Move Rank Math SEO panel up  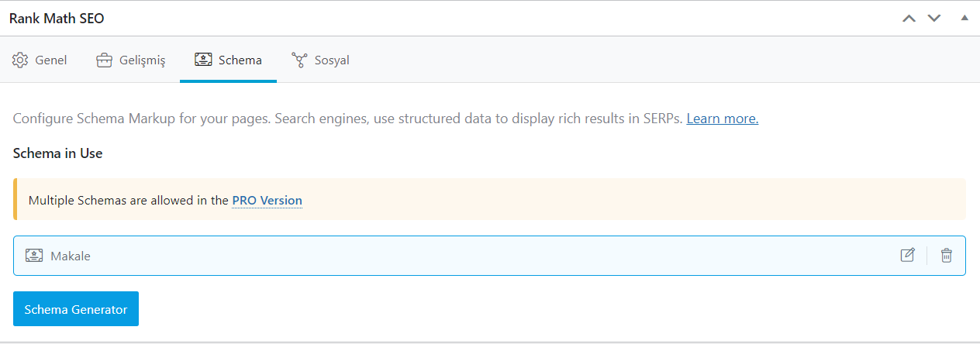tap(909, 18)
